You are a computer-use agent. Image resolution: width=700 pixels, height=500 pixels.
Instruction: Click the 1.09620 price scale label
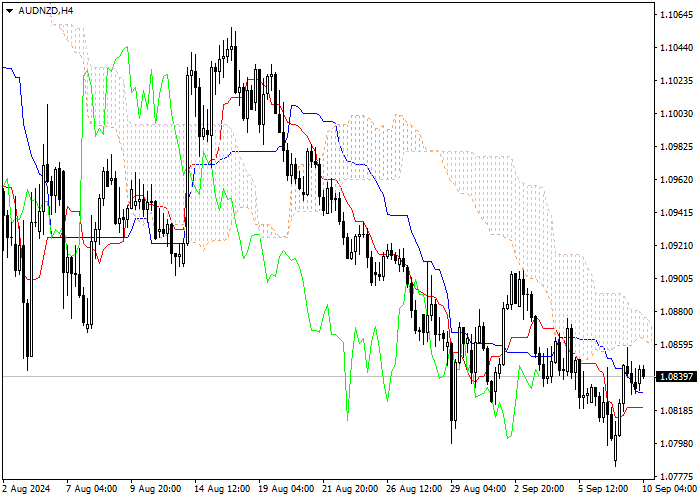point(677,180)
